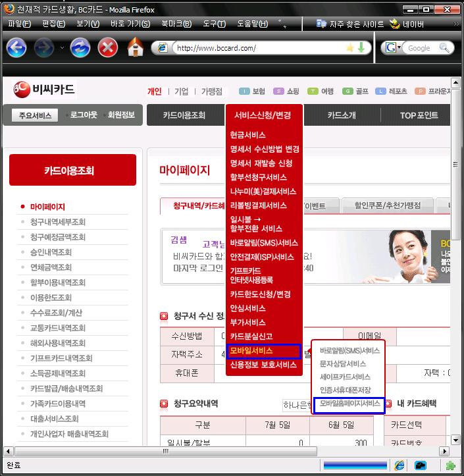Viewport: 464px width, 476px height.
Task: Open the 카드이용조회 main nav menu
Action: [184, 115]
